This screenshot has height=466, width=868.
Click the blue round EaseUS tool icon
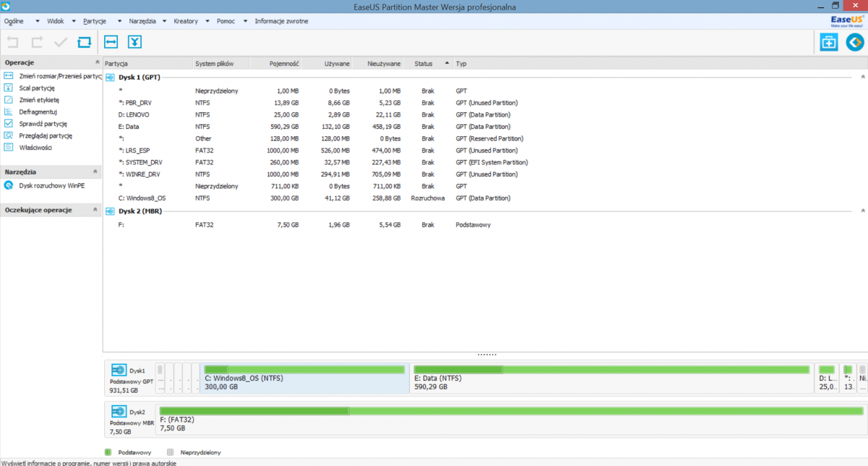click(x=855, y=42)
